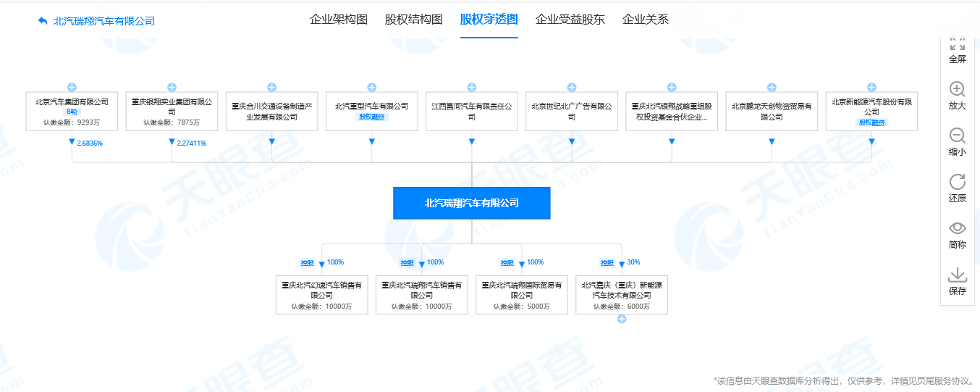Open the 企业受益股东 tab
The width and height of the screenshot is (980, 392).
click(570, 20)
